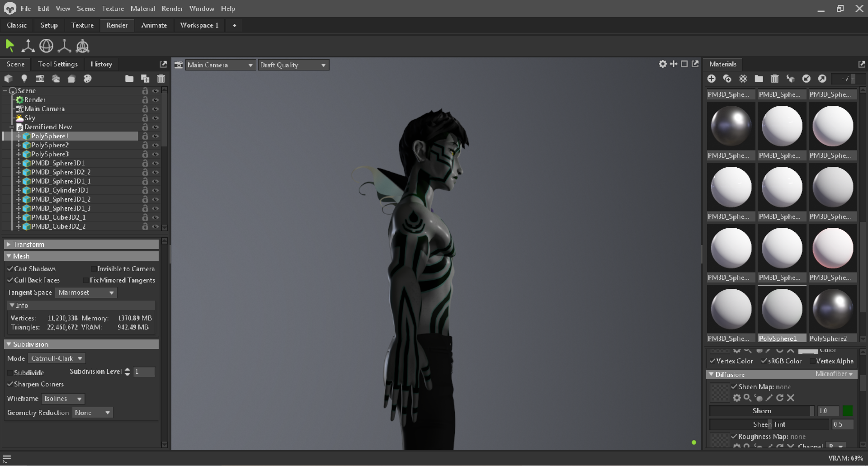Open the Material menu
868x466 pixels.
[x=142, y=9]
